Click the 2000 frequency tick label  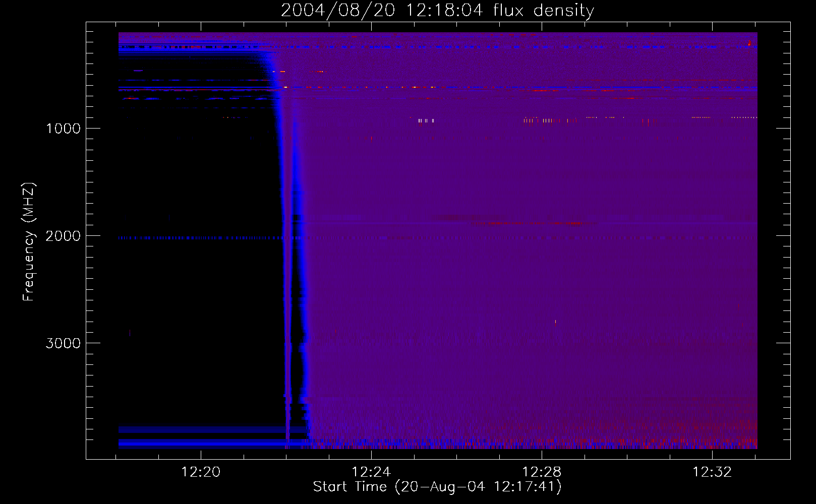point(63,236)
